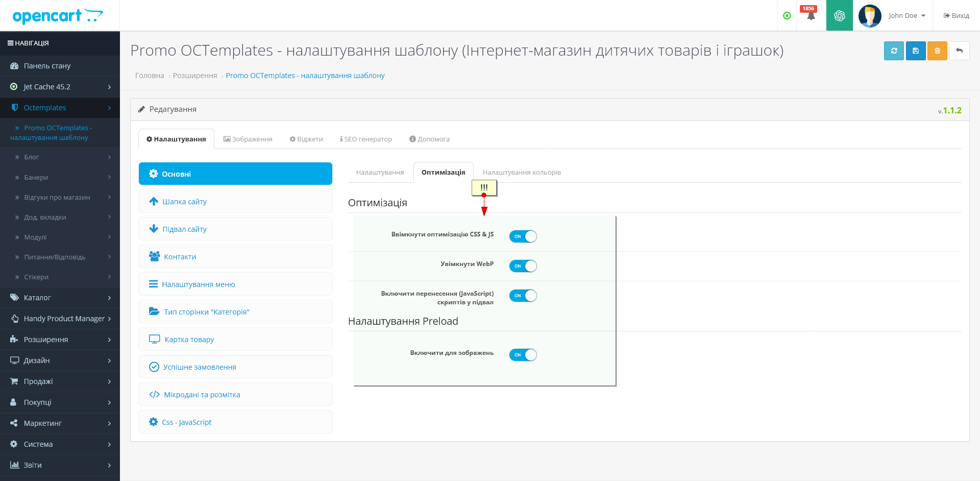Click the Розширення breadcrumb link
Viewport: 980px width, 481px height.
coord(195,76)
